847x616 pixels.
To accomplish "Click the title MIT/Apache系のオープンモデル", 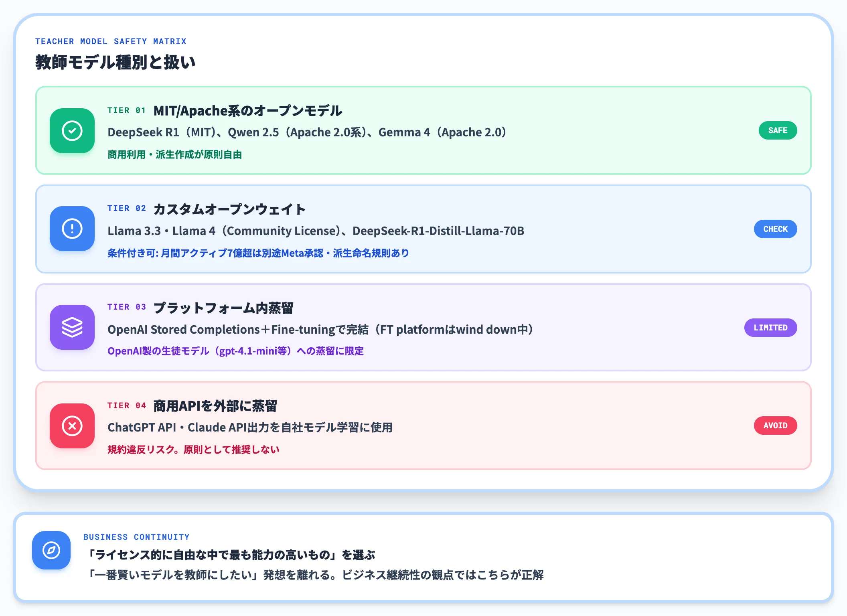I will pos(248,111).
